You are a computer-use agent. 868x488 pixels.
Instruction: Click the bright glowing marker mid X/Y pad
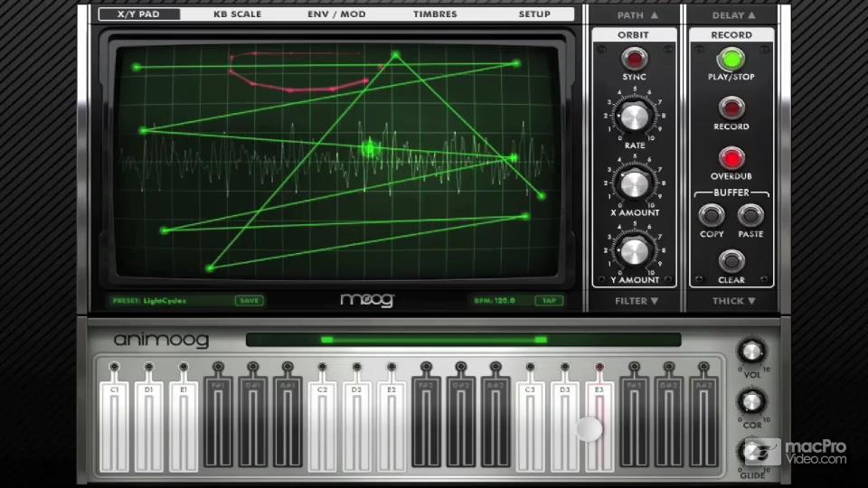pyautogui.click(x=369, y=148)
